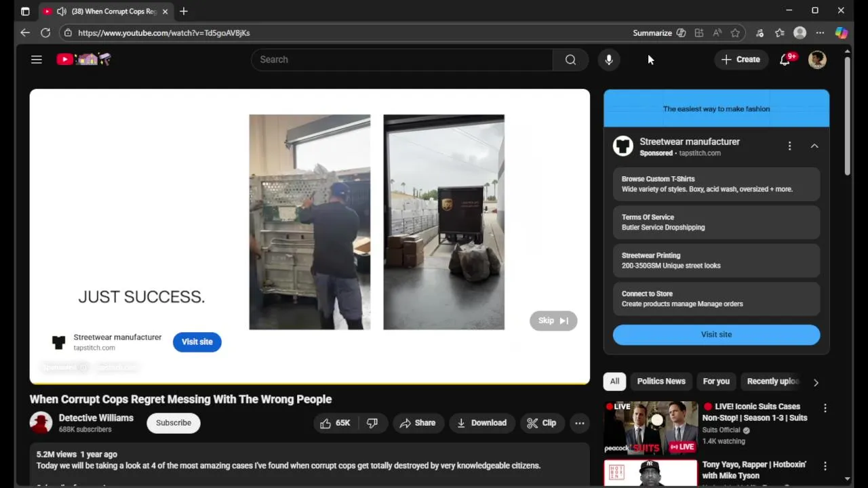Subscribe to Detective Williams

[x=174, y=423]
